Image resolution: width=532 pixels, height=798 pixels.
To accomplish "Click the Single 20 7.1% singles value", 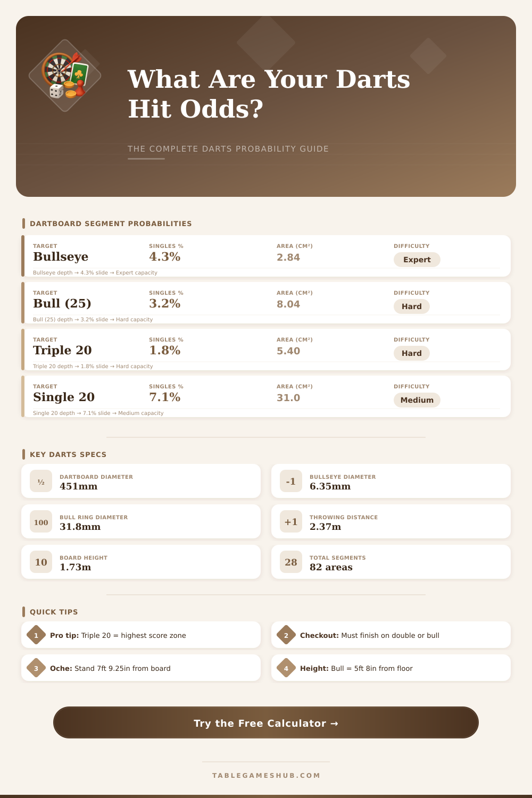I will click(x=165, y=397).
